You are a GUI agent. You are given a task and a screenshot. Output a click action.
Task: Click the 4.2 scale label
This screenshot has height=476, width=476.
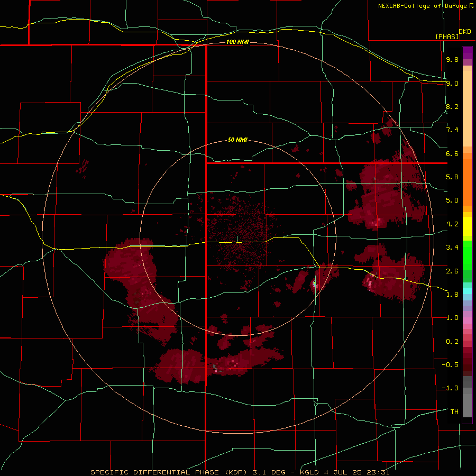click(452, 224)
